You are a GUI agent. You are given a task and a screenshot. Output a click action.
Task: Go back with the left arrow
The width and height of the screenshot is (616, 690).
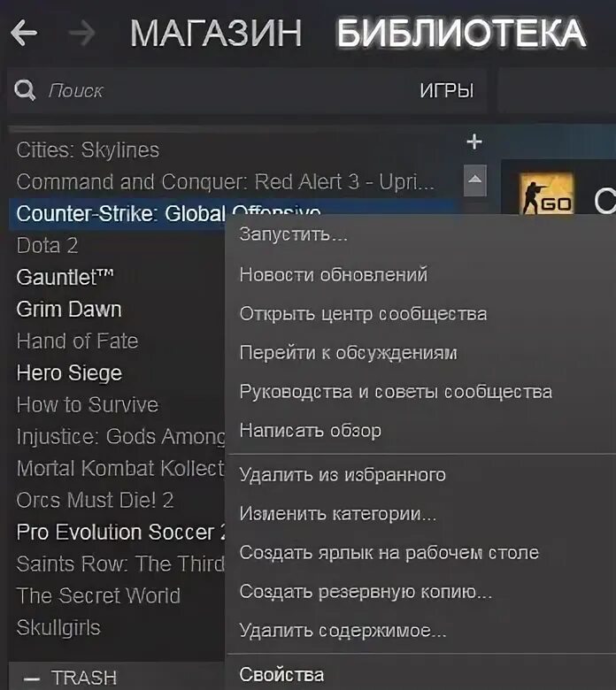(24, 33)
